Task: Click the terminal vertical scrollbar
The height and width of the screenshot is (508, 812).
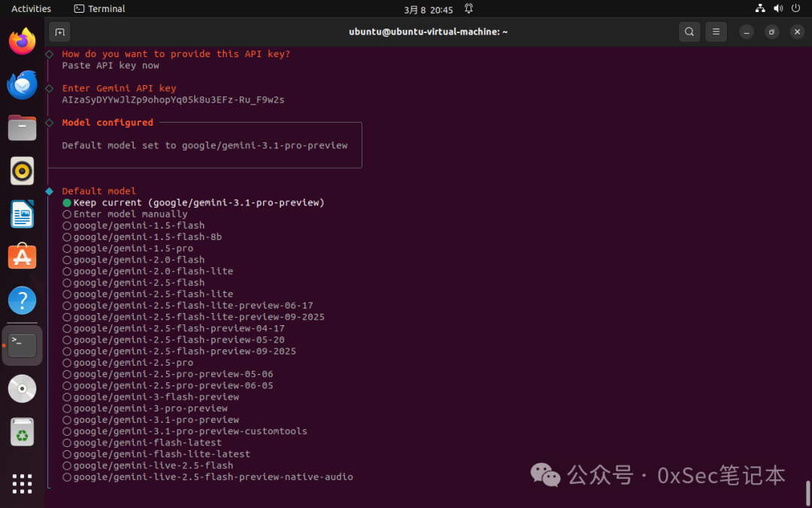Action: (807, 494)
